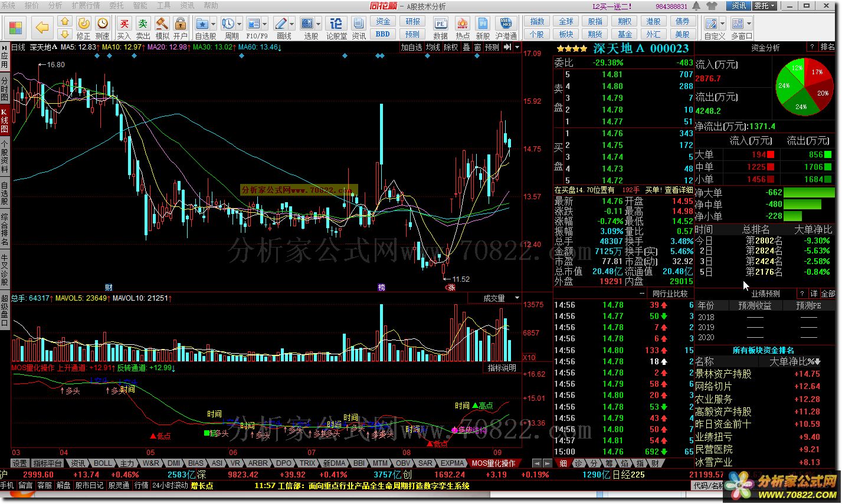The image size is (842, 504).
Task: Open the 资讯 document icon
Action: tap(359, 24)
